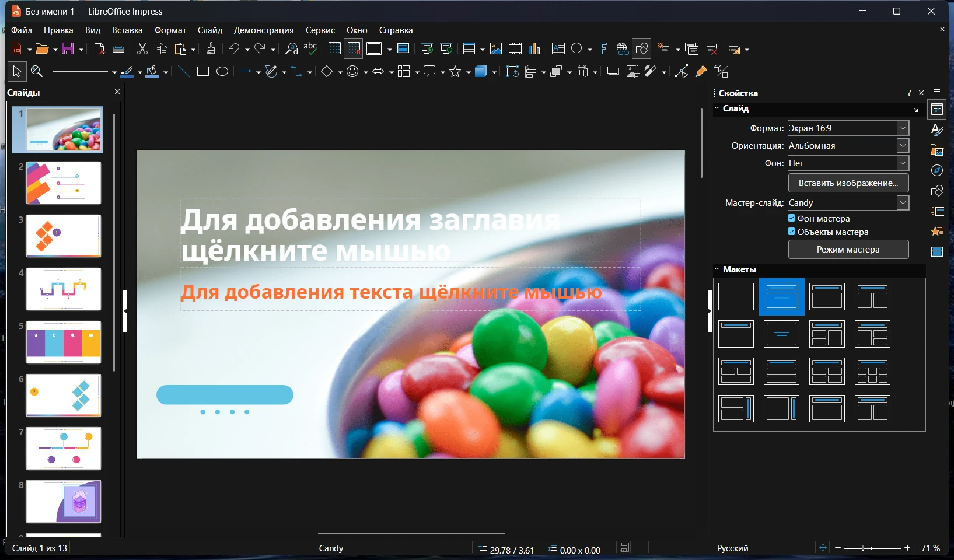
Task: Select the Rectangle drawing tool
Action: [x=202, y=72]
